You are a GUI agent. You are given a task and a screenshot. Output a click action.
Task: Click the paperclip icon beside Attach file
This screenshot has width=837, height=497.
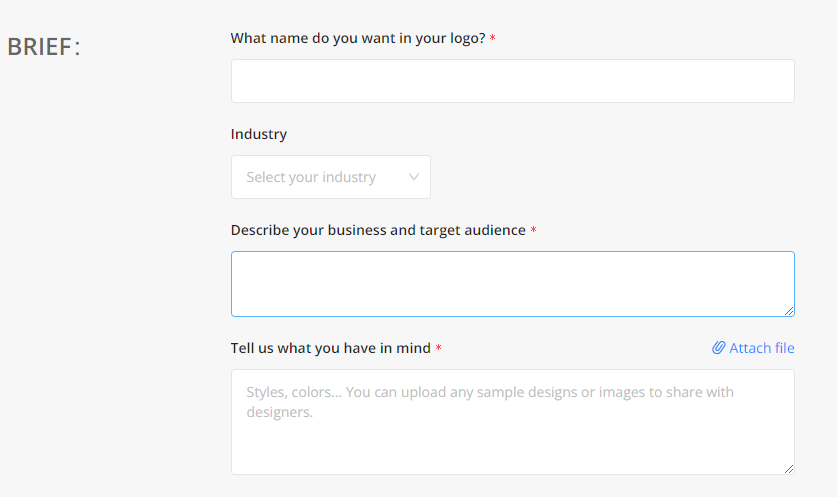click(x=718, y=348)
